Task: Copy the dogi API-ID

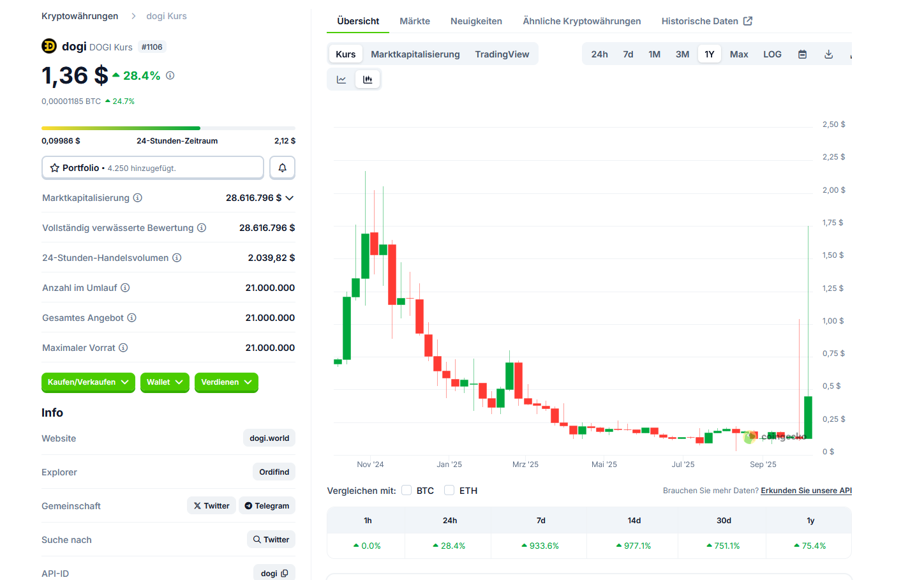Action: (285, 573)
